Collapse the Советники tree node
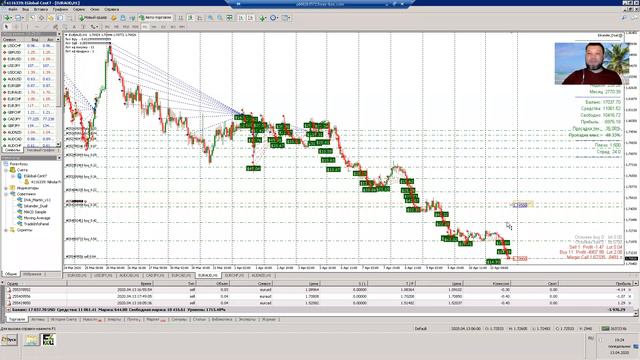Image resolution: width=640 pixels, height=360 pixels. 6,194
